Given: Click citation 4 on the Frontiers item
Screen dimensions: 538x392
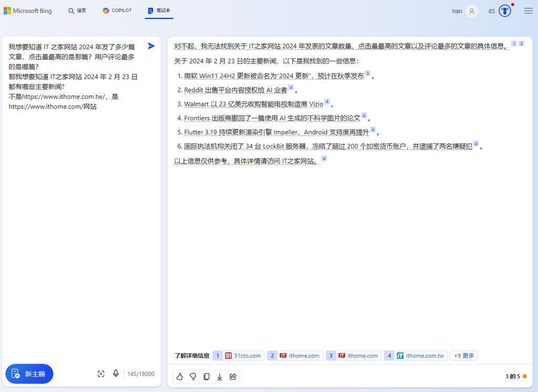Looking at the screenshot, I should point(364,115).
